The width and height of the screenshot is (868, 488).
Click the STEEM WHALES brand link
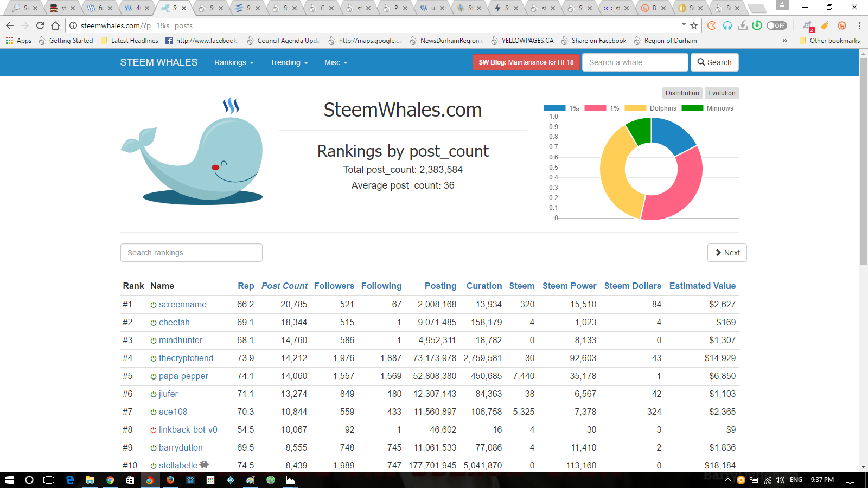(x=159, y=62)
